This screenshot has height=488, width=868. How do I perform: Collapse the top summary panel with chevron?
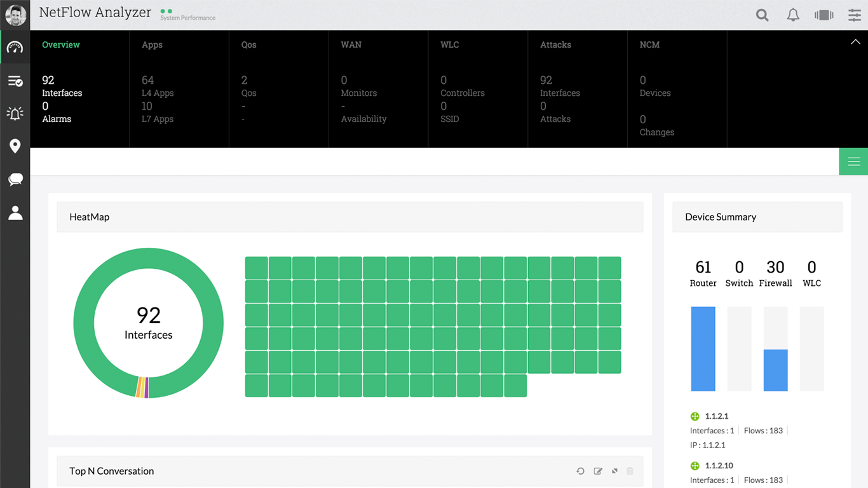855,42
